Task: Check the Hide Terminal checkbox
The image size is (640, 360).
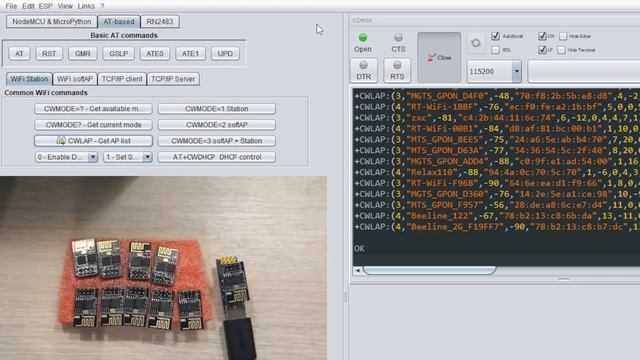Action: pos(561,50)
